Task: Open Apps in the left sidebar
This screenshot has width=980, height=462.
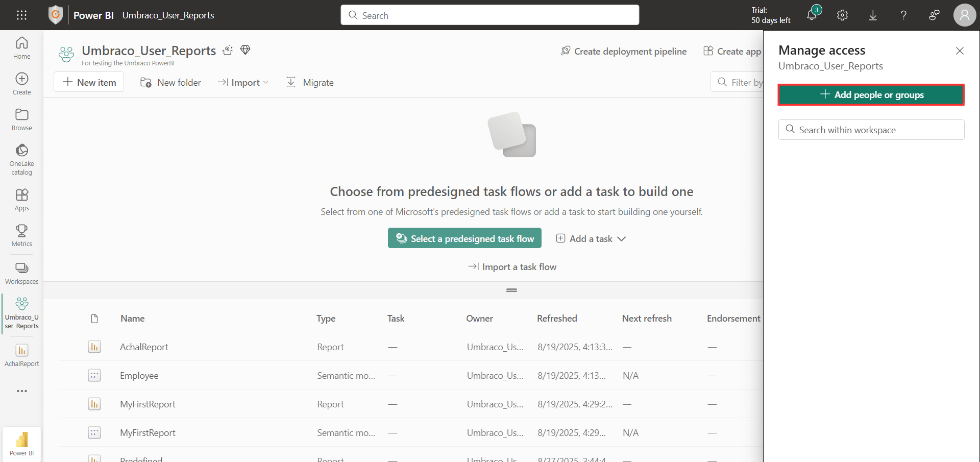Action: point(22,200)
